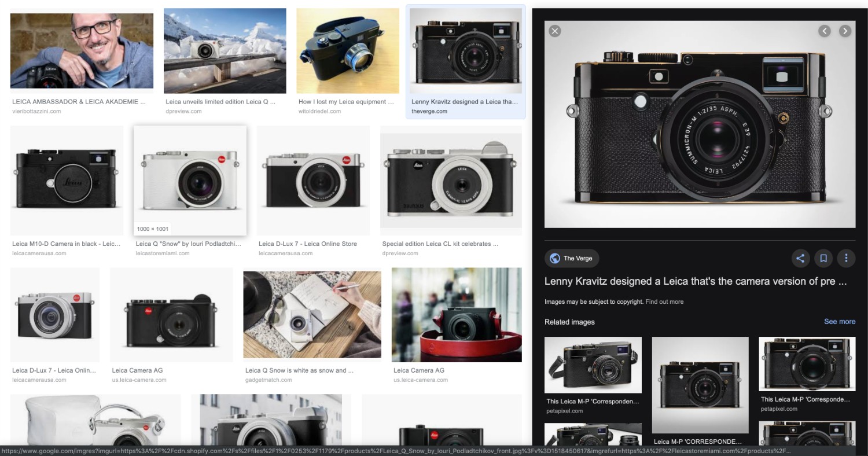Open the notebook and white camera desk thumbnail
Image resolution: width=868 pixels, height=456 pixels.
tap(312, 315)
